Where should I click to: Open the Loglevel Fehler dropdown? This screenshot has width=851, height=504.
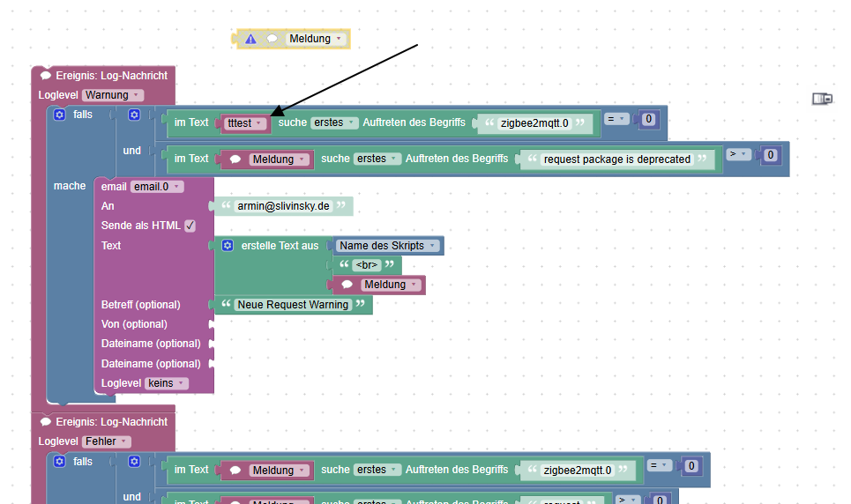(107, 441)
